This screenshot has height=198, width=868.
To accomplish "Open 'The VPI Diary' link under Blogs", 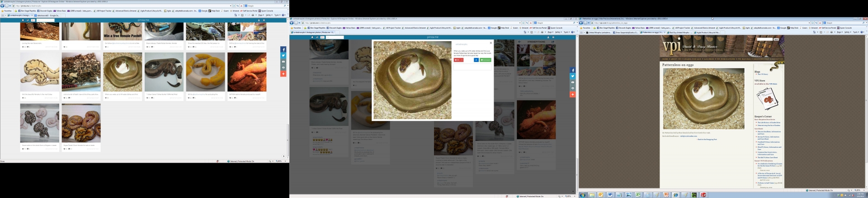I will (x=763, y=74).
